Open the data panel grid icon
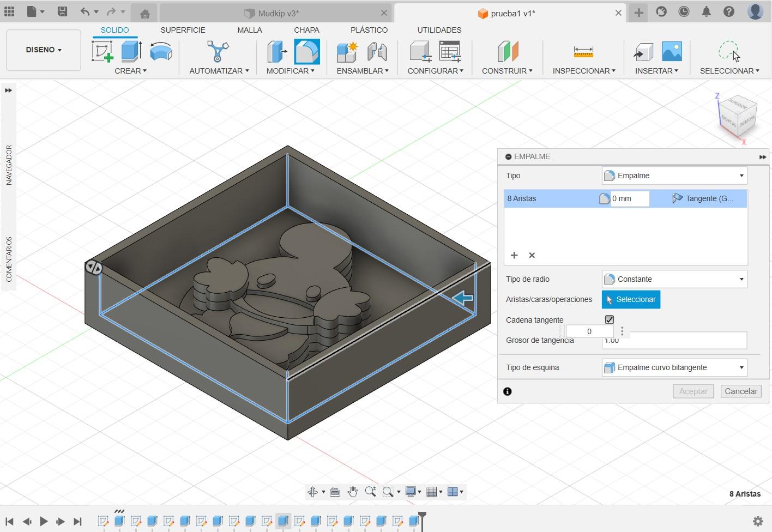The image size is (772, 532). 9,11
